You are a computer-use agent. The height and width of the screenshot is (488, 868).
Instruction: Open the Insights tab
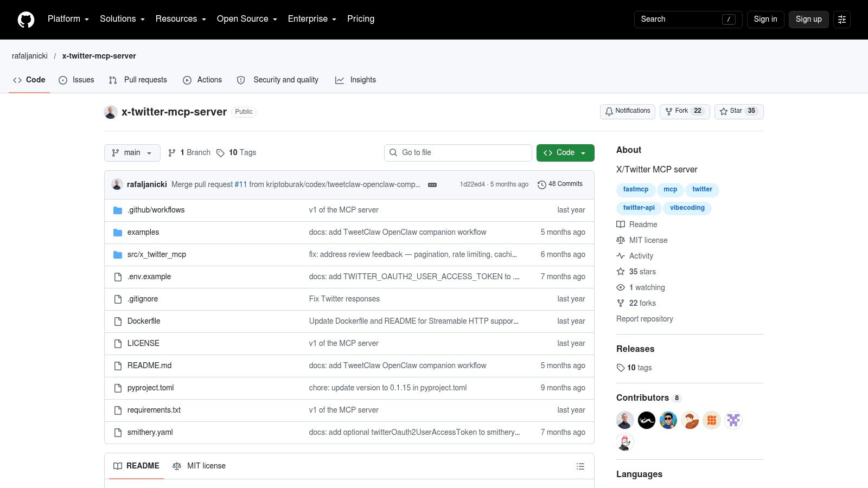pos(355,80)
